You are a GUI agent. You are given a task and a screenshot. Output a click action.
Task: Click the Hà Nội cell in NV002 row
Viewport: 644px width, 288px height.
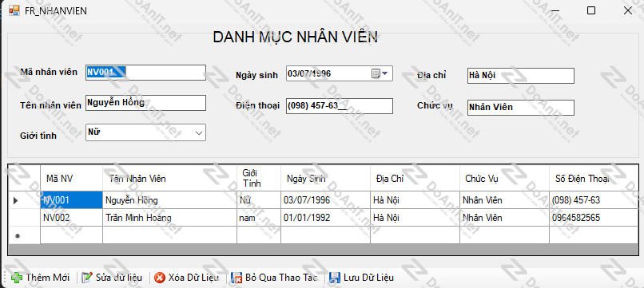click(x=415, y=218)
